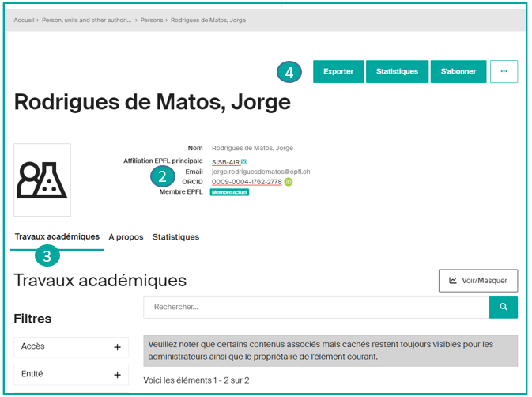
Task: Click the S'abonner button
Action: click(x=458, y=71)
